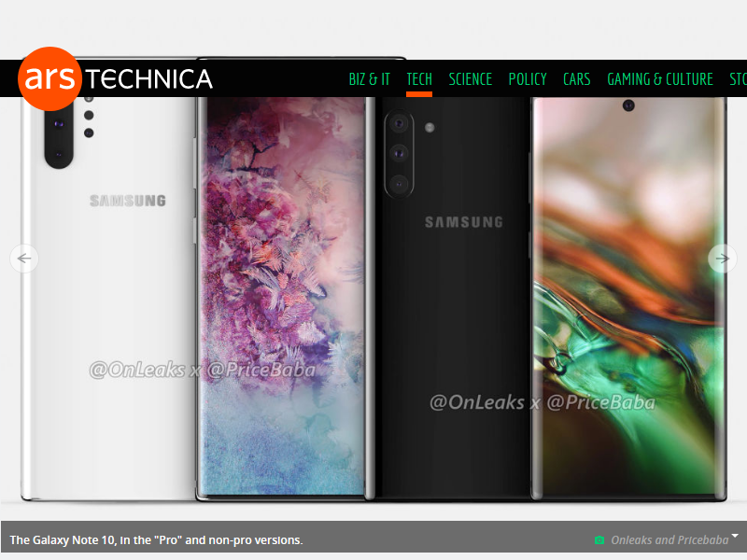Click the Onleaks and Pricebaba credit link
Screen dimensions: 747x560
click(x=668, y=540)
